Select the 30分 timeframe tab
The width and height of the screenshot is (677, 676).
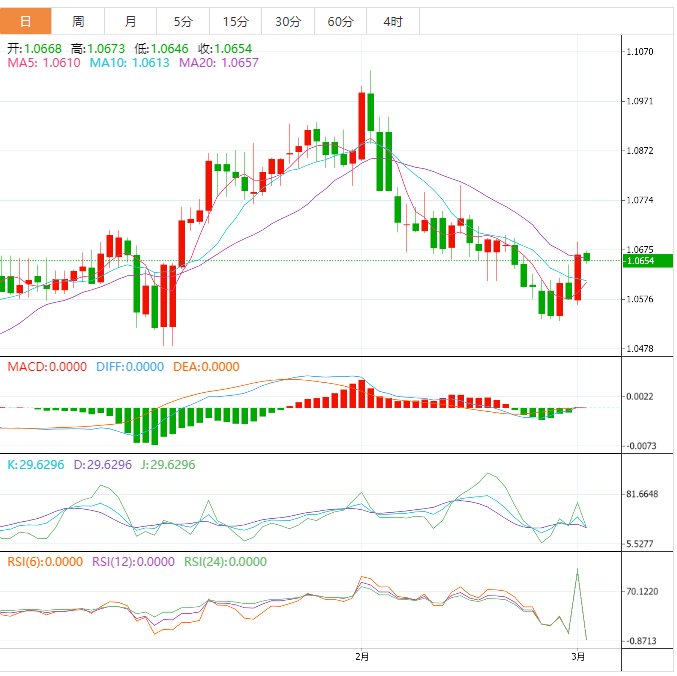tap(287, 21)
